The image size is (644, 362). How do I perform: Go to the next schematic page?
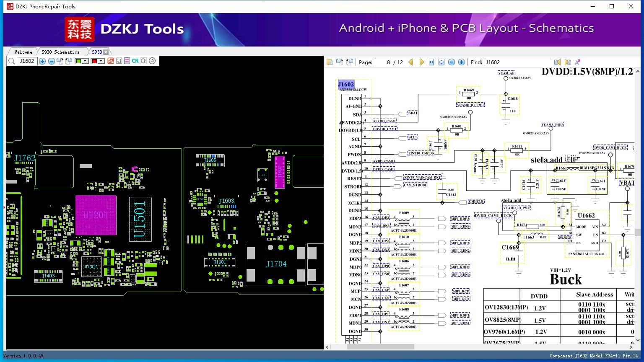pos(421,62)
